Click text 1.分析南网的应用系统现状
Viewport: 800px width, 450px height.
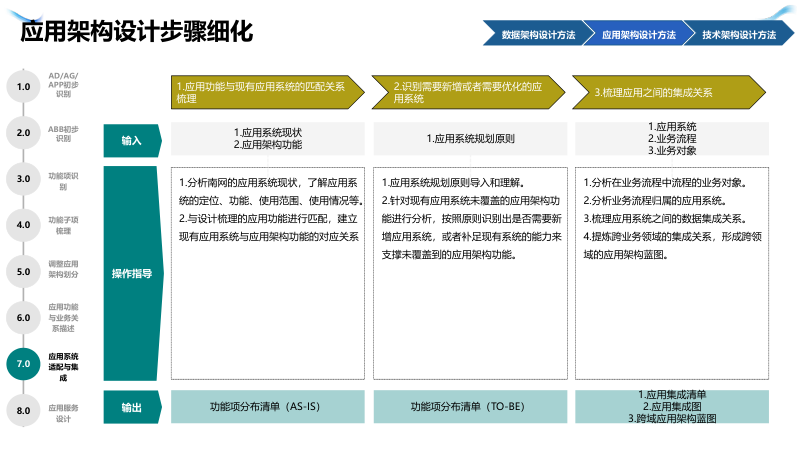click(x=238, y=183)
